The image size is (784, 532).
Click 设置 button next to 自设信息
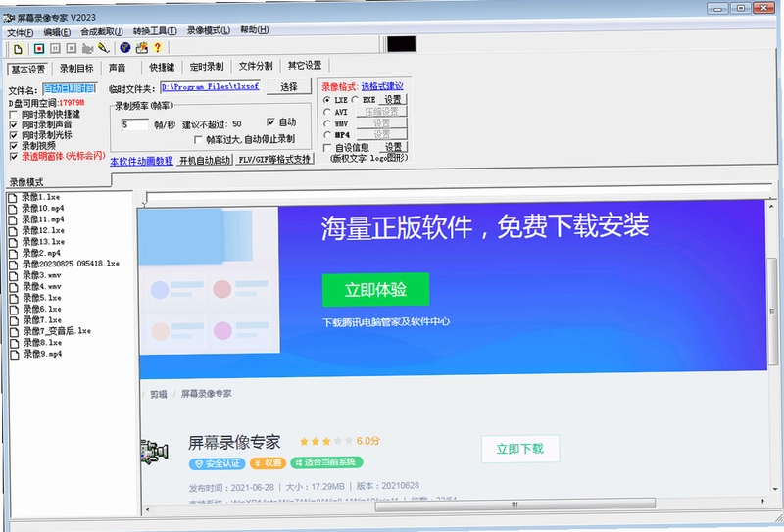[393, 147]
